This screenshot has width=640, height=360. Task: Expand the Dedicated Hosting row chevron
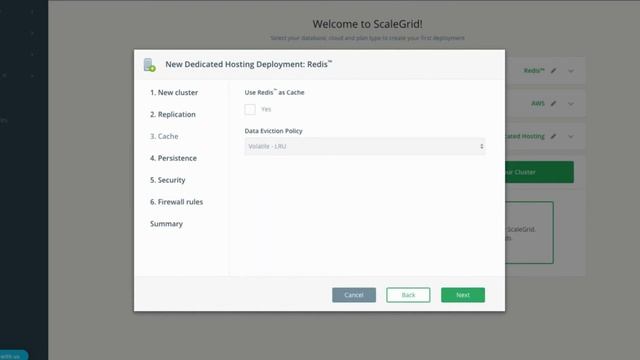(x=571, y=137)
